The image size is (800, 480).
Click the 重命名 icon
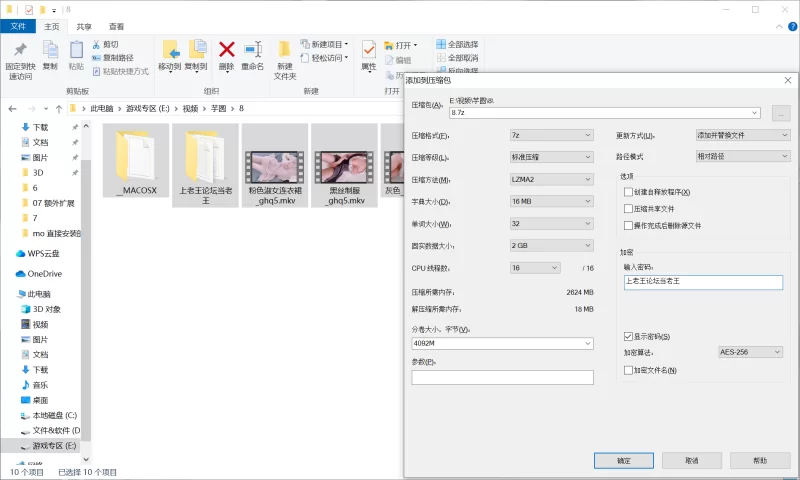tap(253, 49)
